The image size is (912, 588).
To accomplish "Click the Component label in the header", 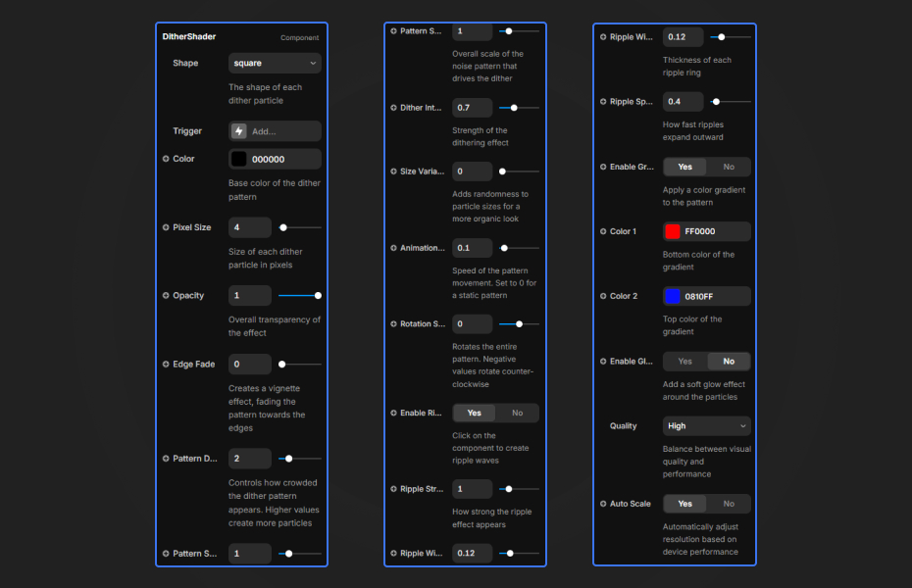I will 300,37.
